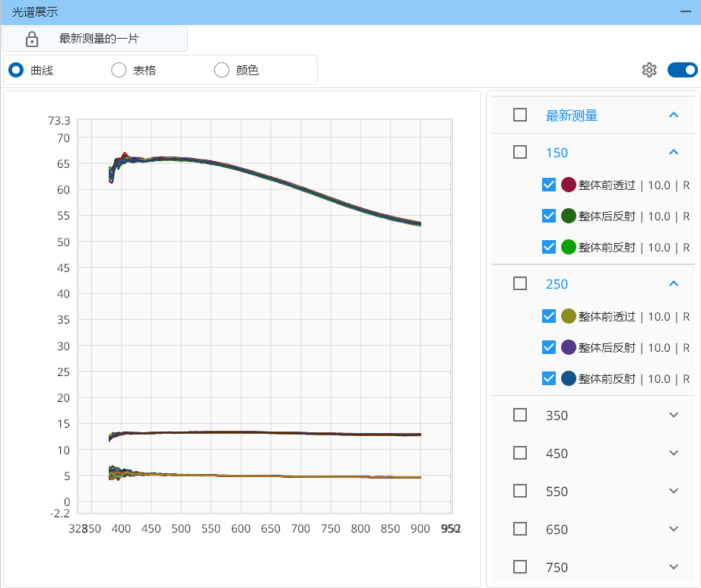Click the 250 group label

click(x=557, y=283)
